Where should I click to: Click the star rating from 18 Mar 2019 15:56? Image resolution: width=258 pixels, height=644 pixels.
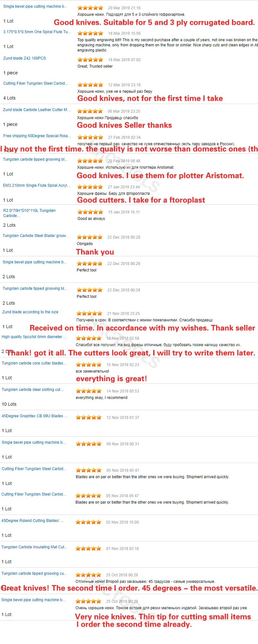tap(90, 33)
